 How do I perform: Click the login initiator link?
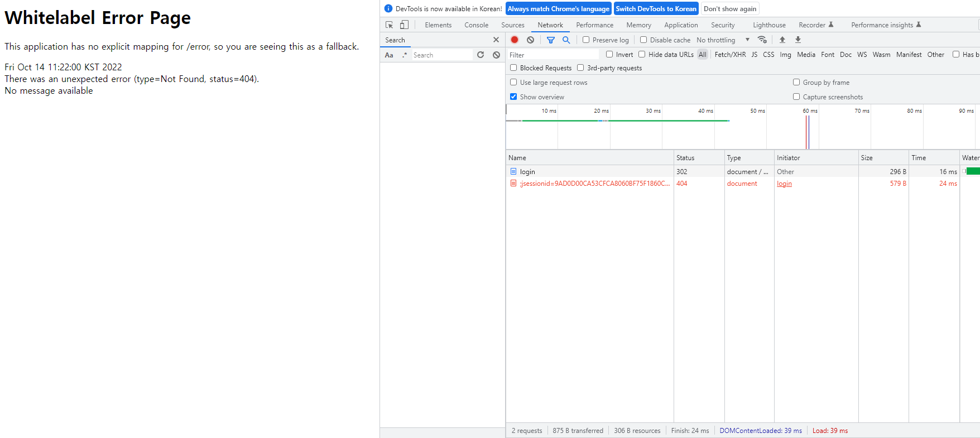pyautogui.click(x=784, y=184)
